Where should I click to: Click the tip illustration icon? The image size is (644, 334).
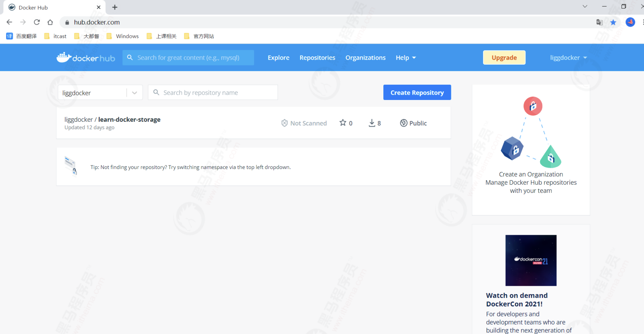click(71, 166)
